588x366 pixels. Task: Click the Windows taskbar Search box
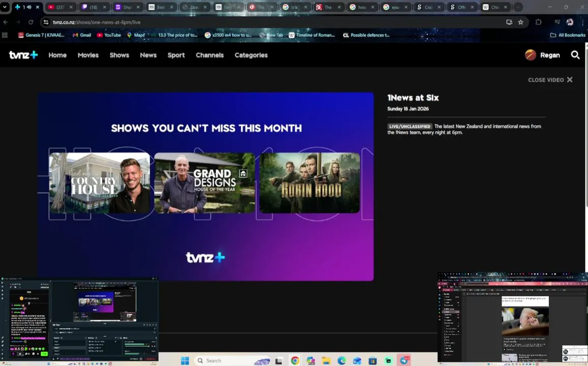[x=232, y=360]
